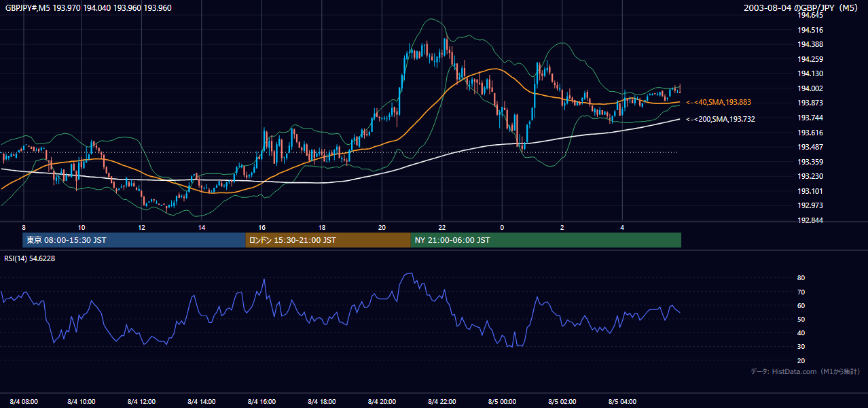The width and height of the screenshot is (868, 408).
Task: Click the 2003-08-04 GBP/JPY (M5) chart title
Action: (802, 8)
